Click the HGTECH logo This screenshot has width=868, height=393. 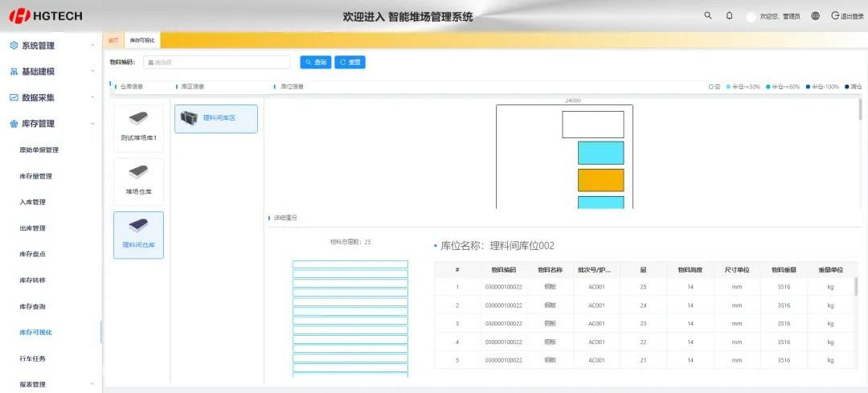pos(46,16)
